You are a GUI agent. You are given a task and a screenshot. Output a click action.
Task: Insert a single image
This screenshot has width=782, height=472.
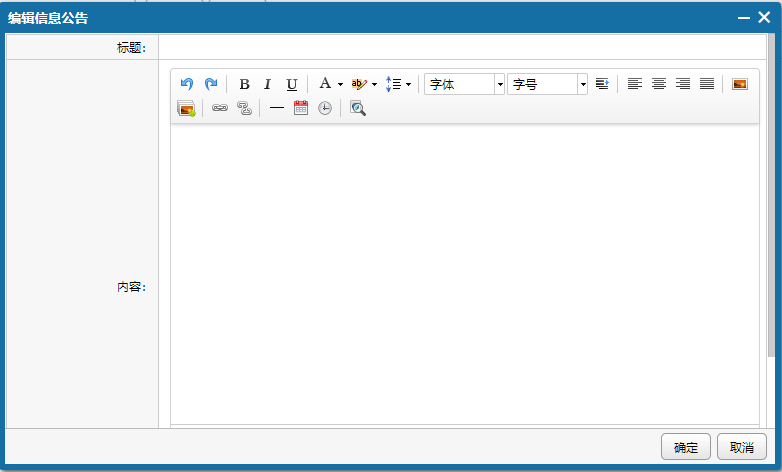740,84
